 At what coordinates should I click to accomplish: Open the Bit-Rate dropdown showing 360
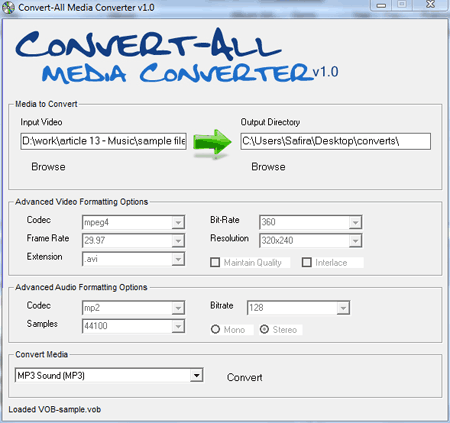310,222
